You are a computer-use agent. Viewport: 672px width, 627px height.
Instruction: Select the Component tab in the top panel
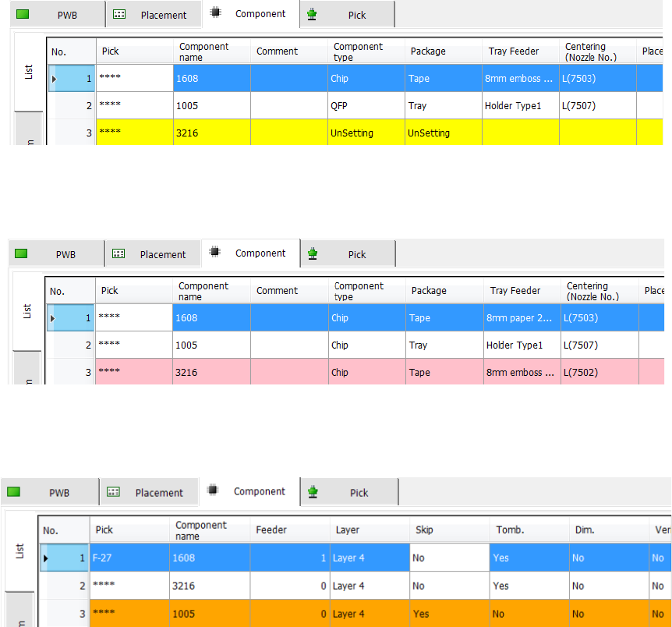point(251,14)
